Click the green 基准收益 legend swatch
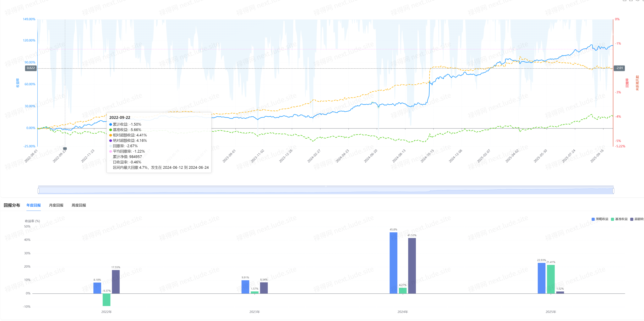 point(612,219)
